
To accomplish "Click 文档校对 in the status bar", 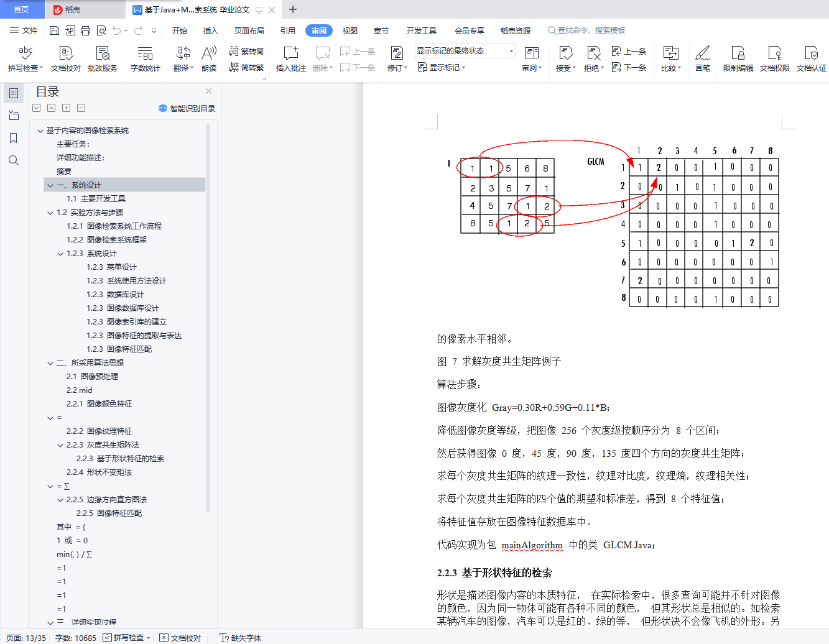I will (x=180, y=638).
